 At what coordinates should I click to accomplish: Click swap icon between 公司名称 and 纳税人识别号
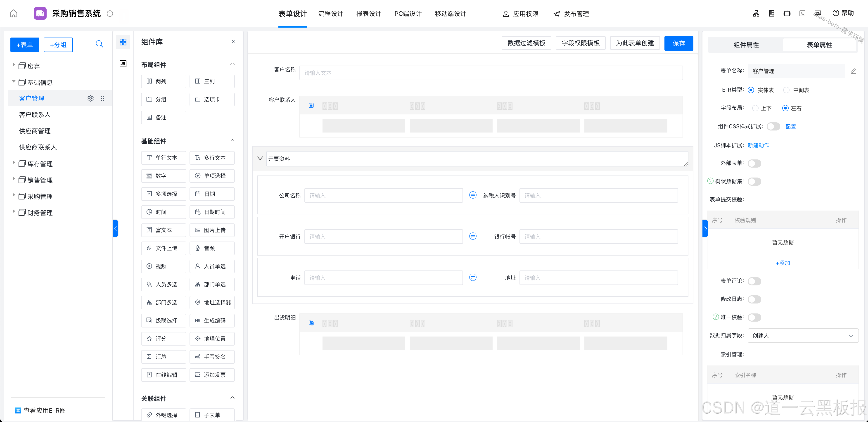point(473,195)
